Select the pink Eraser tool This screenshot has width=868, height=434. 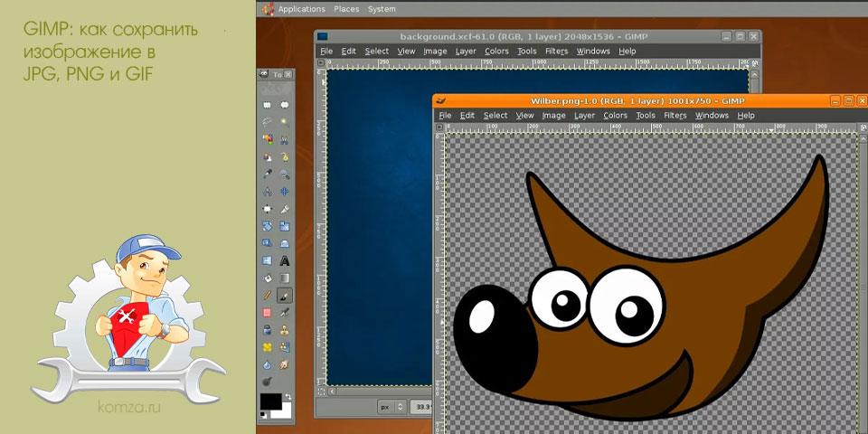[267, 313]
